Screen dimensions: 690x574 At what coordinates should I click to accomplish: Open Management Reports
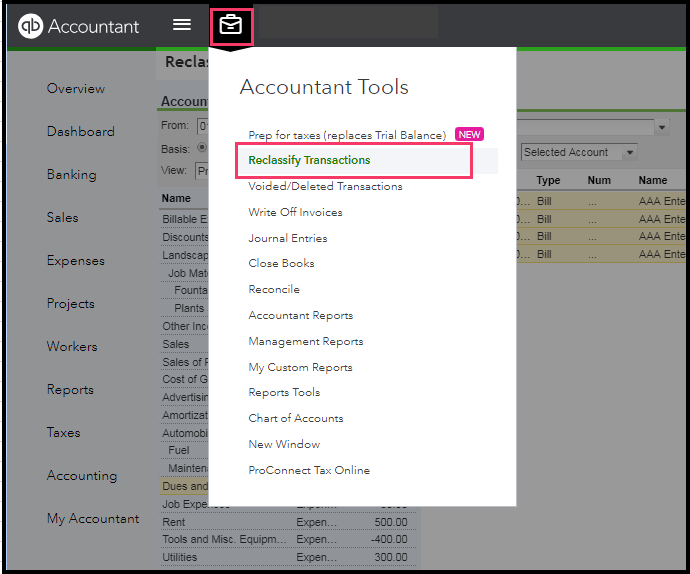306,341
